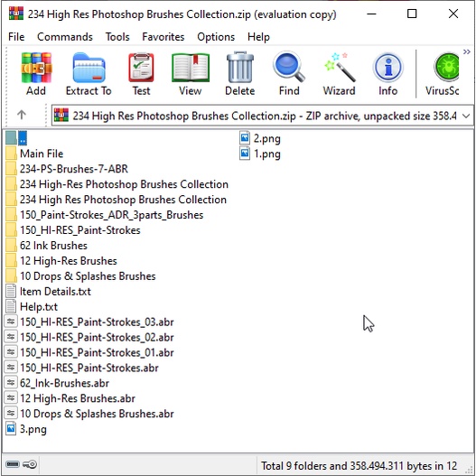Click the Add toolbar icon
The image size is (476, 476).
[36, 68]
